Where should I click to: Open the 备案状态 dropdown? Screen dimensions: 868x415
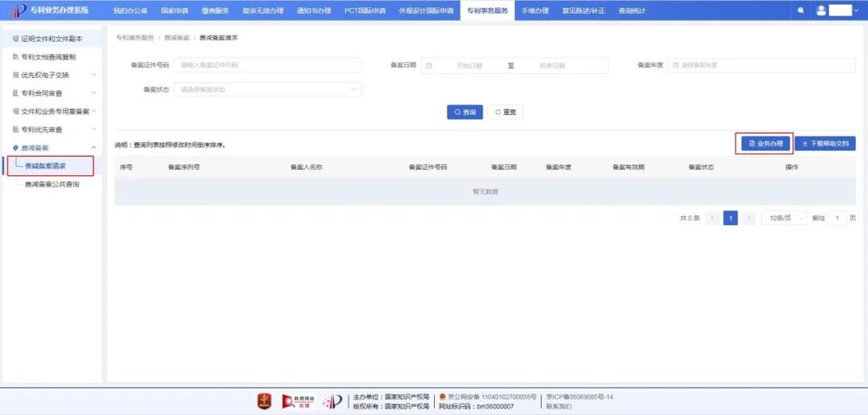[268, 89]
